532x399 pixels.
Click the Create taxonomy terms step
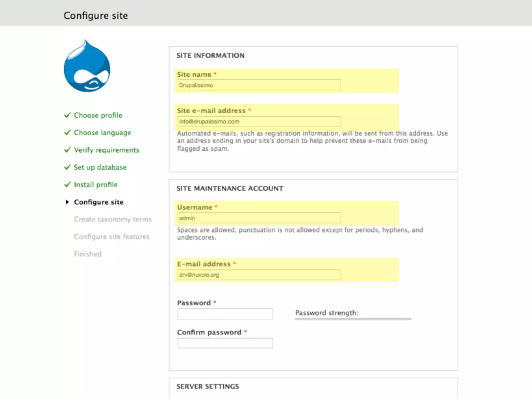112,220
